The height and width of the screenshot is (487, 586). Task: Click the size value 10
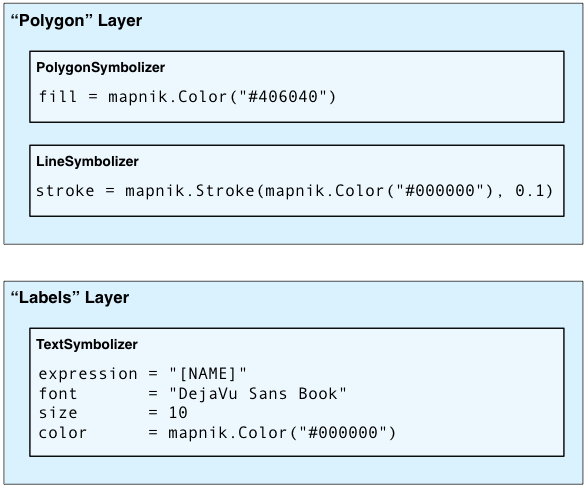coord(178,413)
